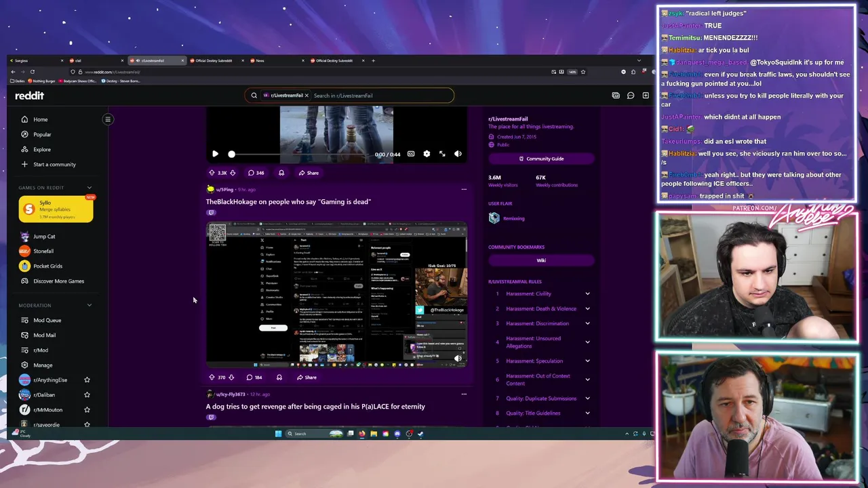Image resolution: width=868 pixels, height=488 pixels.
Task: Open the dog tries to get revenge post
Action: [x=315, y=406]
